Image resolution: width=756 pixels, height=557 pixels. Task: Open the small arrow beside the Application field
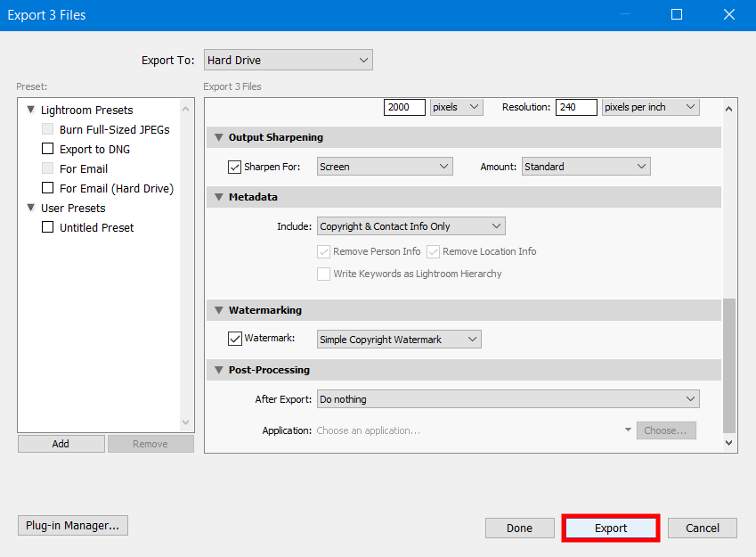coord(628,430)
